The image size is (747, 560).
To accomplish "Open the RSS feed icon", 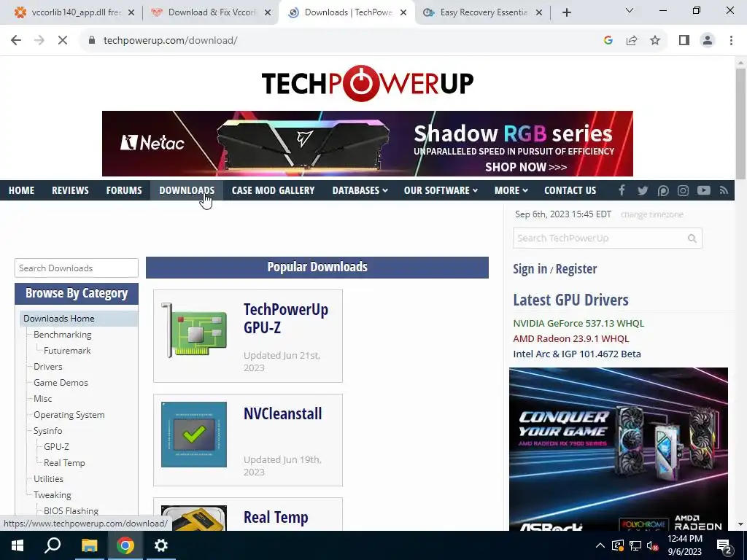I will click(724, 190).
